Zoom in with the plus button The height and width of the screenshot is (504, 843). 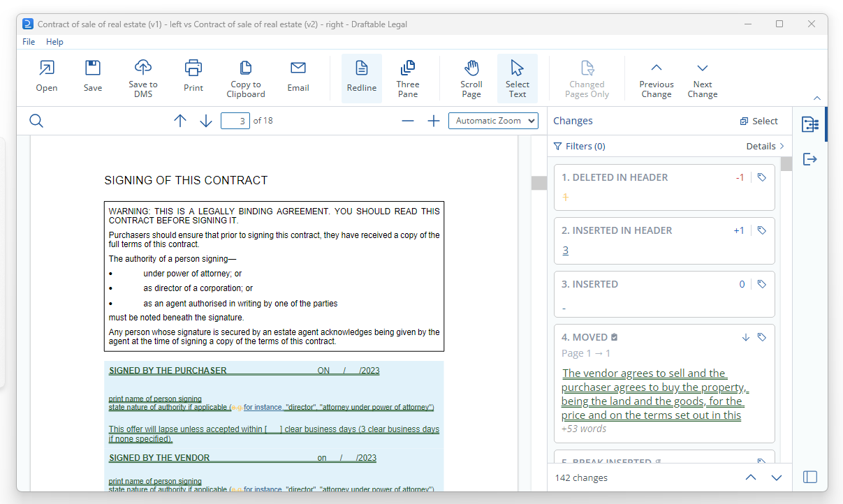(434, 121)
